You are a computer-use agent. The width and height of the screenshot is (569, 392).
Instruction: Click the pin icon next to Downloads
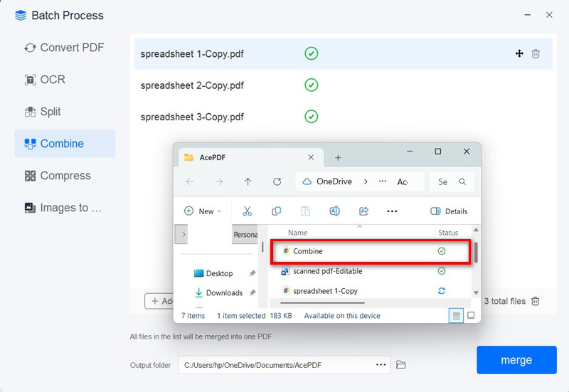click(252, 292)
